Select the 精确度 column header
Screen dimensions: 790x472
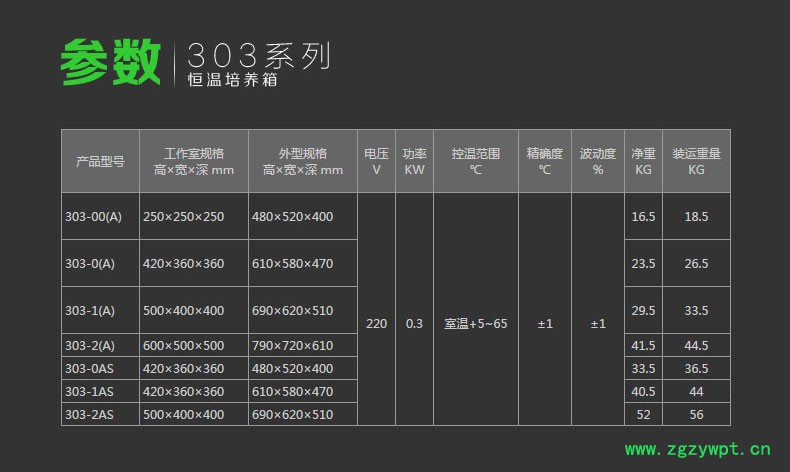(545, 161)
